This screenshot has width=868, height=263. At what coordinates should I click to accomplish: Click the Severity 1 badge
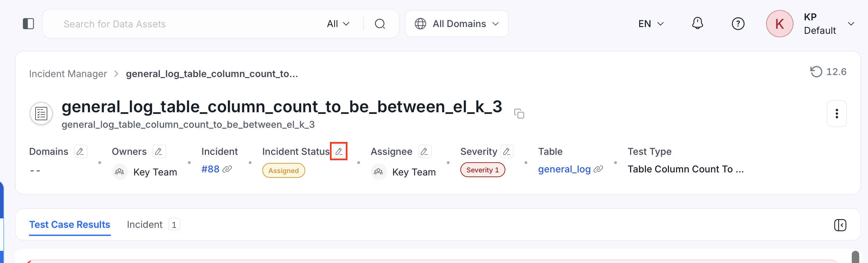pos(483,170)
